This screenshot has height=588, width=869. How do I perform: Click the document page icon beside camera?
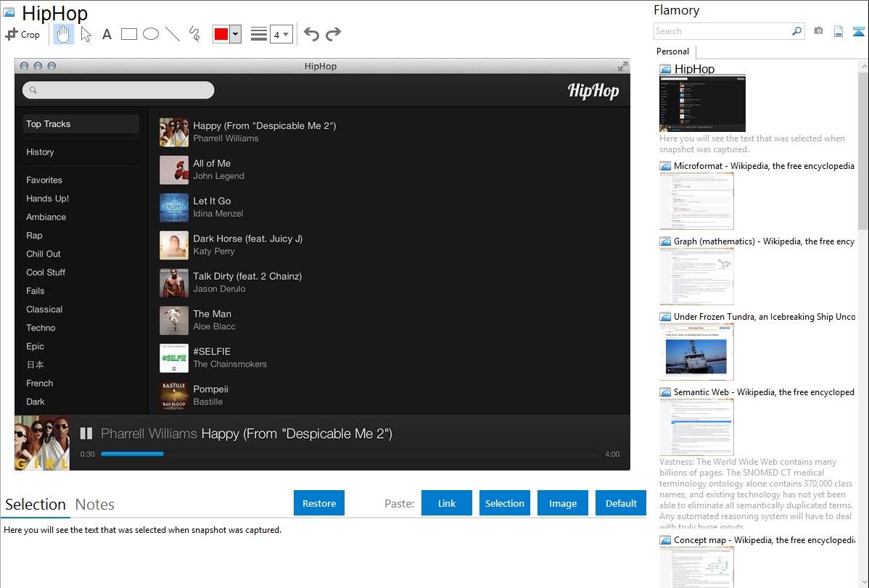[839, 31]
